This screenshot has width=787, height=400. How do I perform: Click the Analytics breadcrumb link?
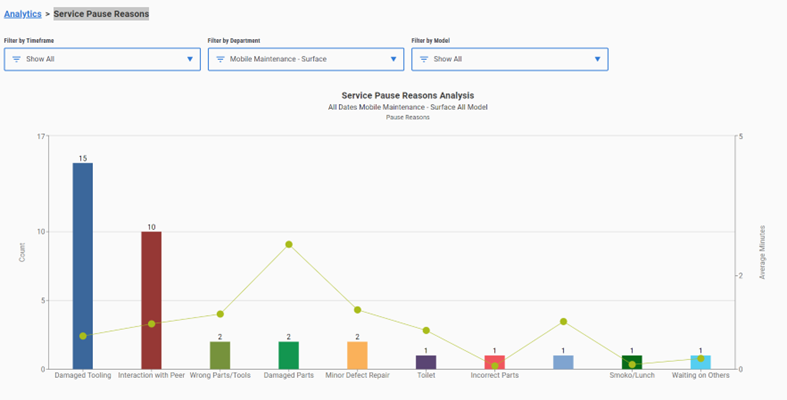click(23, 14)
